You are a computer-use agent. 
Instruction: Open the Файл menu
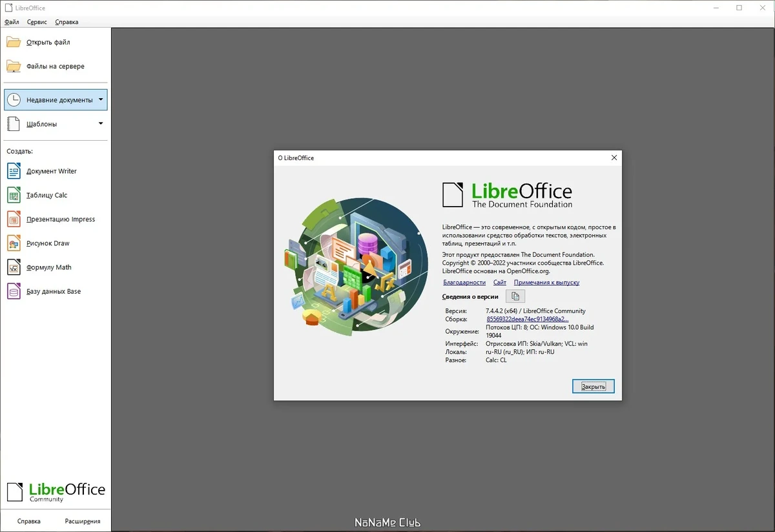(x=12, y=22)
